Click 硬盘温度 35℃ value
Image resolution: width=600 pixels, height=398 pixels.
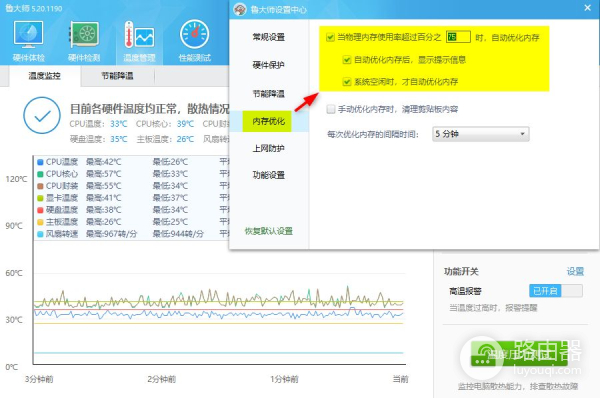point(119,139)
